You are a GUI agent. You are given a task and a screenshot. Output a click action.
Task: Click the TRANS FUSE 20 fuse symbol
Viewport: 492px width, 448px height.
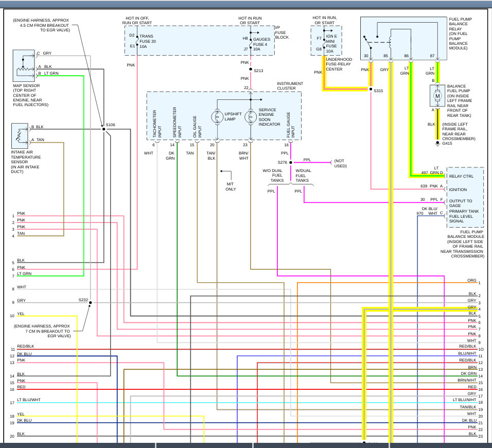click(137, 41)
